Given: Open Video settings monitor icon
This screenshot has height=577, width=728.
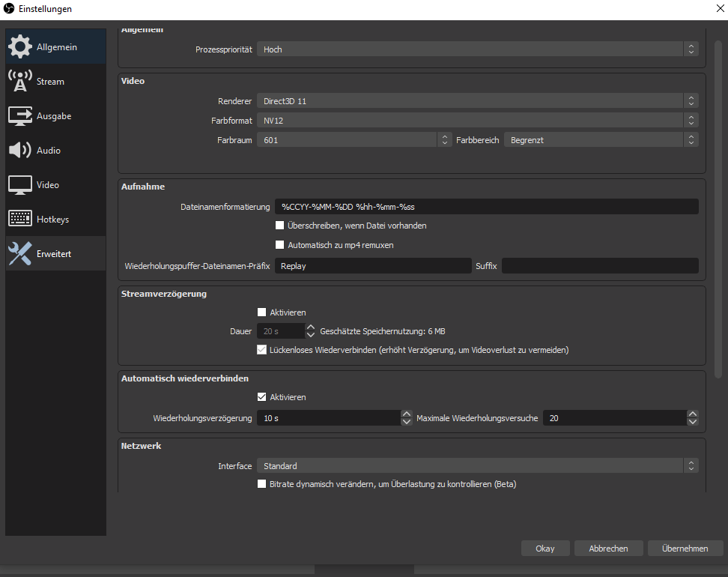Looking at the screenshot, I should click(19, 185).
